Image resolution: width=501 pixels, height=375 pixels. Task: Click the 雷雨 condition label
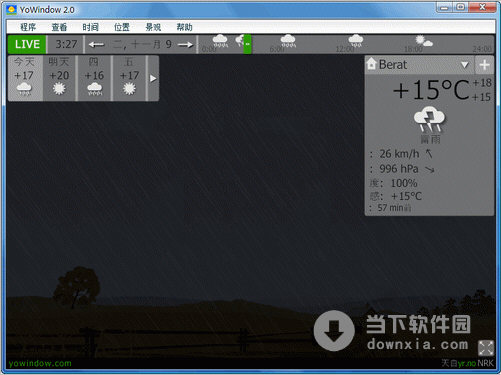point(430,139)
